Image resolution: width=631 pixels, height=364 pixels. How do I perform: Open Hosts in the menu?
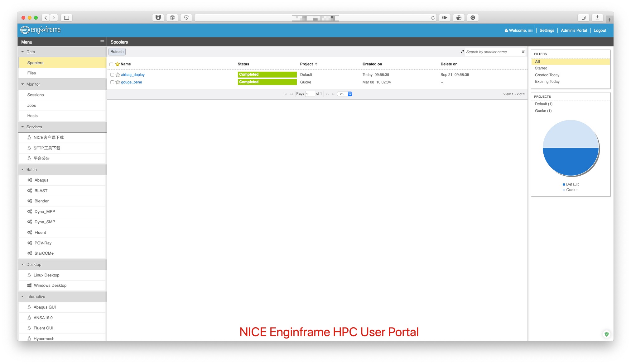62,116
